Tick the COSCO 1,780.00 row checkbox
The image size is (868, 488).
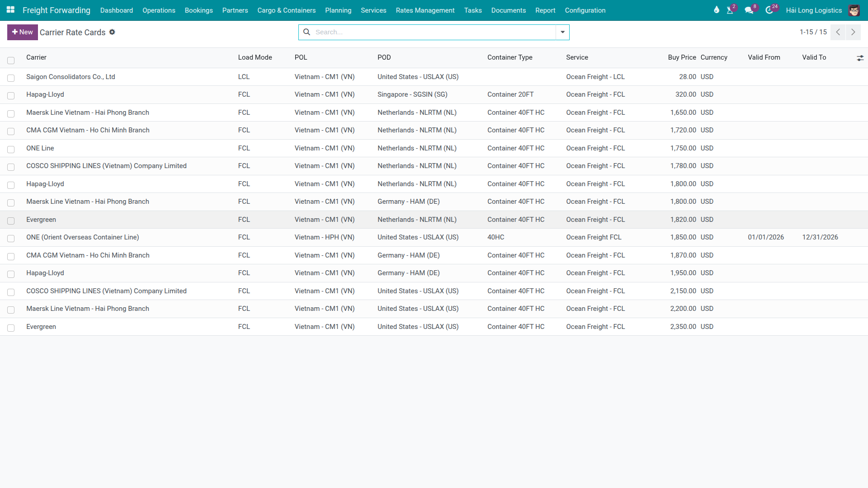click(11, 167)
